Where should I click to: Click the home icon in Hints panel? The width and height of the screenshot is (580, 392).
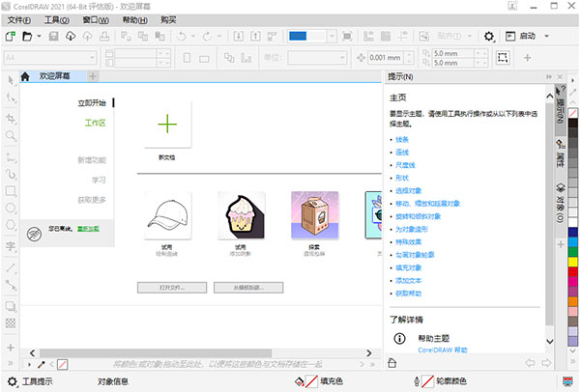392,363
